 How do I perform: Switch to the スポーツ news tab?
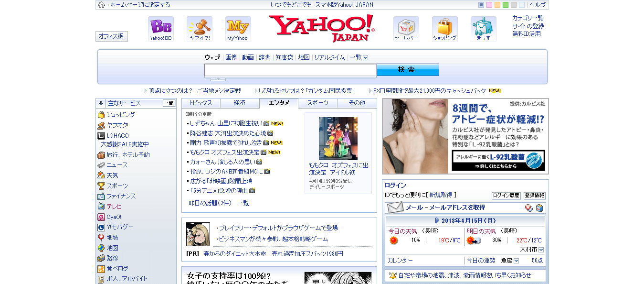pos(317,103)
